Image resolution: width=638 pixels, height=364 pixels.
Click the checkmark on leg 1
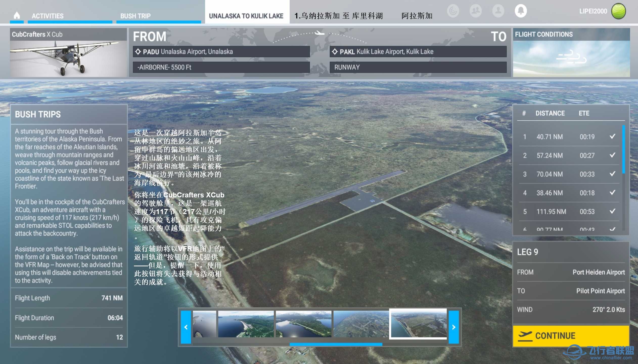coord(612,136)
